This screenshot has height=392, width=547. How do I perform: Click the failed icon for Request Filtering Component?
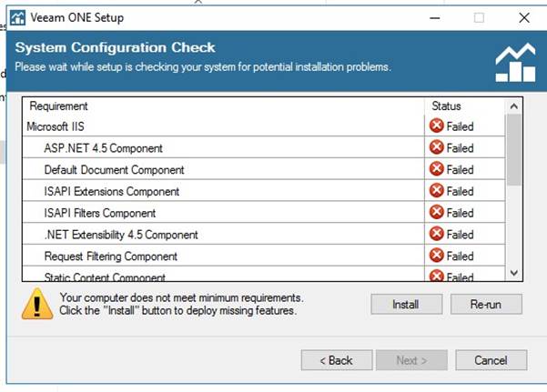click(436, 256)
